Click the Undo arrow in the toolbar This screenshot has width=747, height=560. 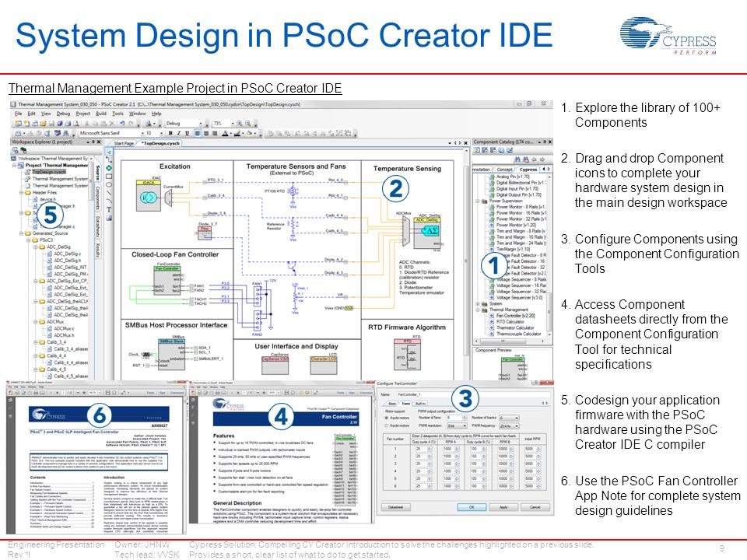pos(122,124)
